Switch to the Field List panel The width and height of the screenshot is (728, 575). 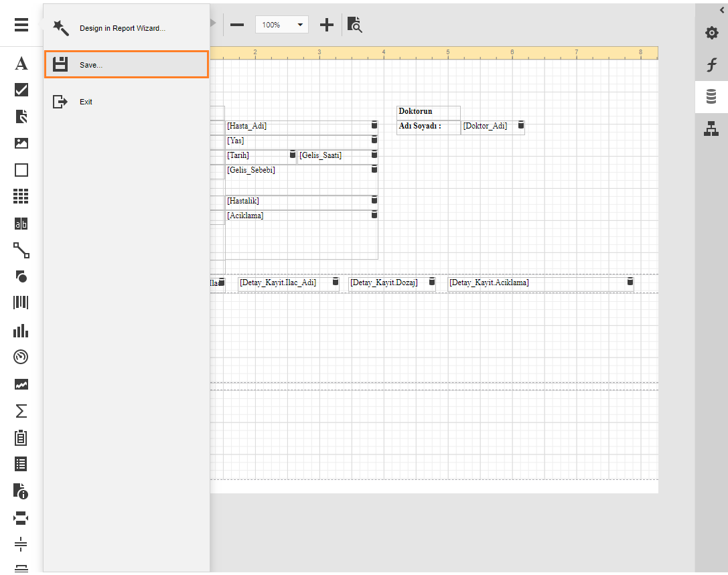point(711,97)
